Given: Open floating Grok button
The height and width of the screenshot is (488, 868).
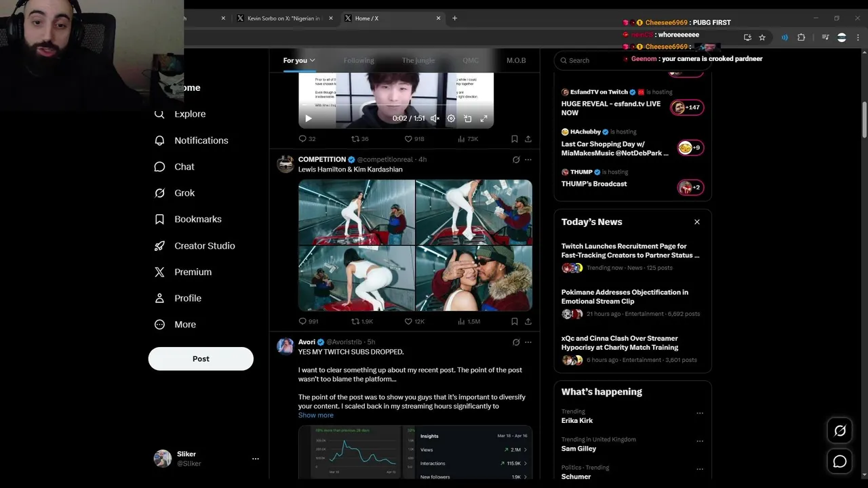Looking at the screenshot, I should (840, 430).
